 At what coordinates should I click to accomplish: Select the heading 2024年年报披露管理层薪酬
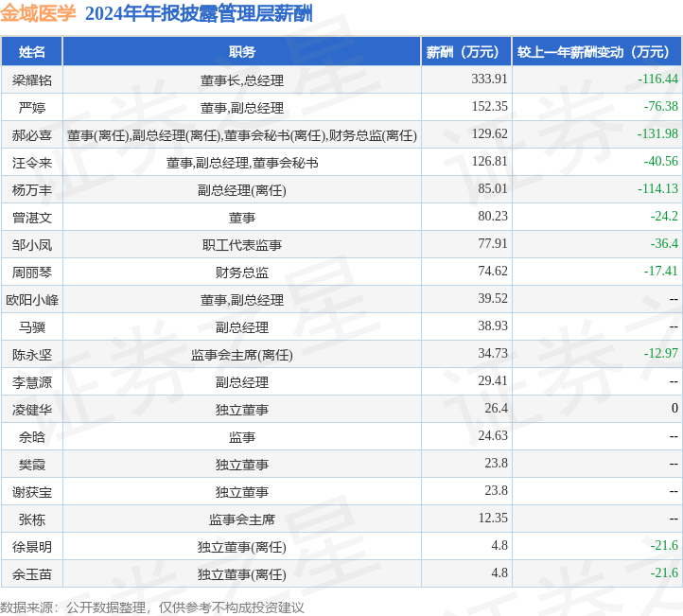point(199,13)
